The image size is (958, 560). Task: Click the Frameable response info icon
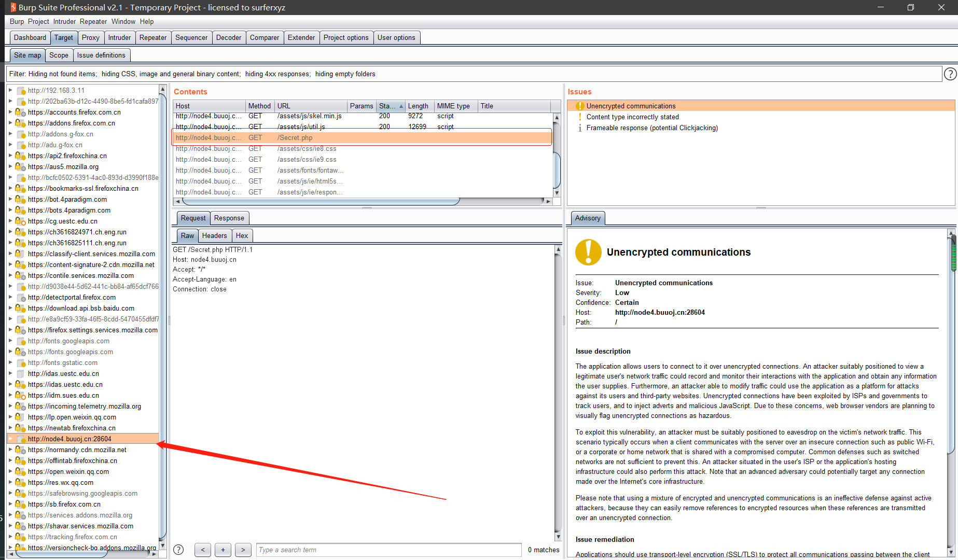(580, 128)
